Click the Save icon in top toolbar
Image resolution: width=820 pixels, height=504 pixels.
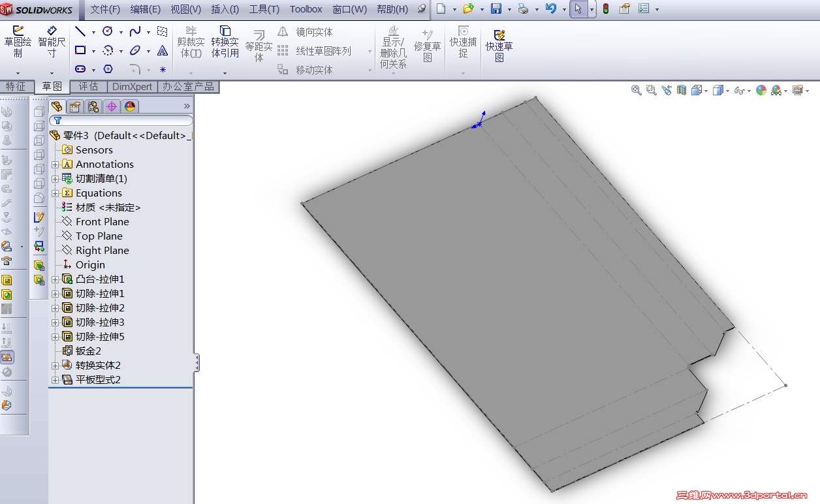tap(496, 9)
